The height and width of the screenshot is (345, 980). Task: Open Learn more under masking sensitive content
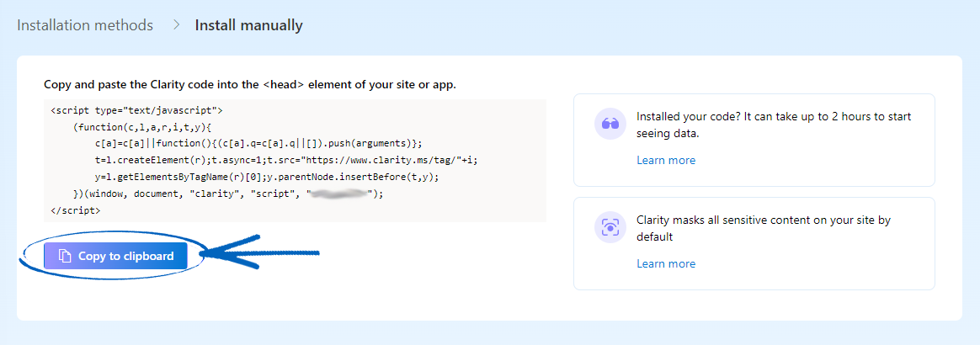click(666, 263)
